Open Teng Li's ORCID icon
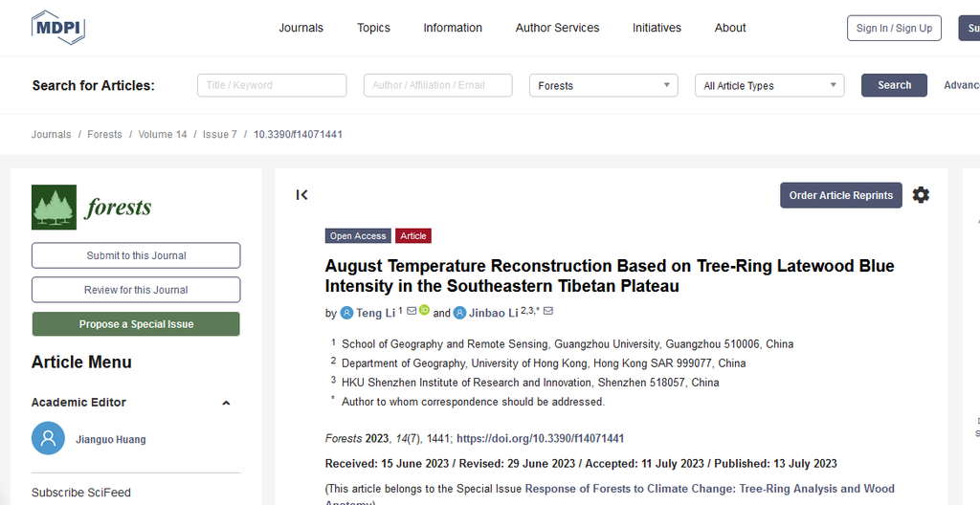This screenshot has width=980, height=505. tap(424, 311)
